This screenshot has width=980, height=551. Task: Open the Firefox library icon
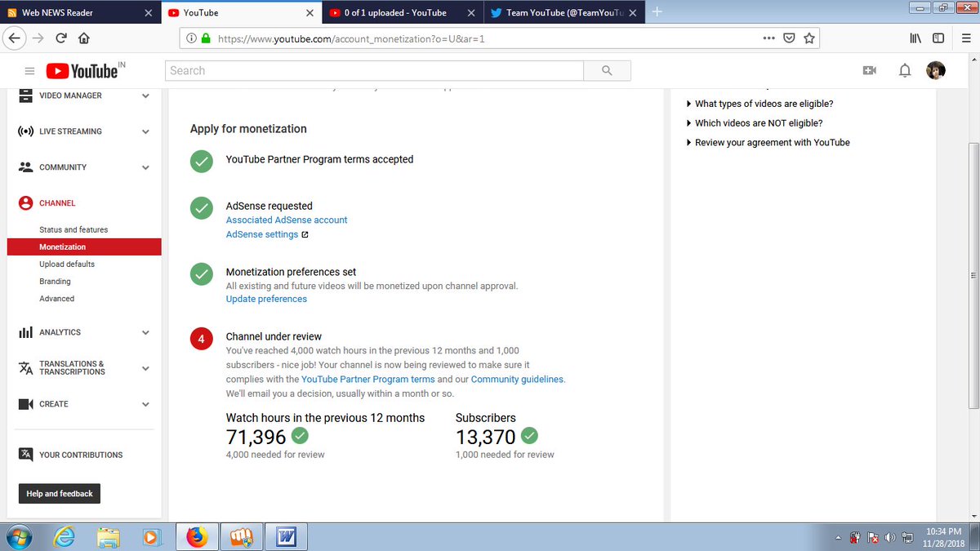tap(915, 38)
